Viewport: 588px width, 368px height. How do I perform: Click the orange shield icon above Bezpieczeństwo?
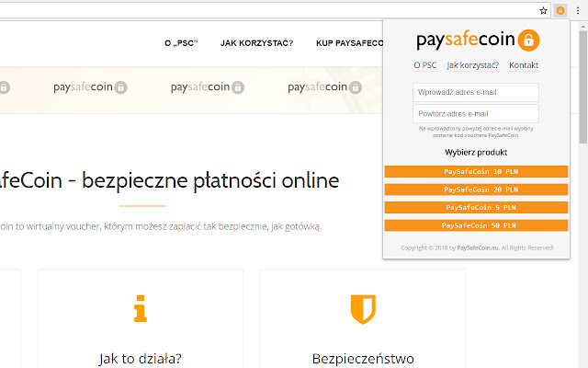[363, 309]
